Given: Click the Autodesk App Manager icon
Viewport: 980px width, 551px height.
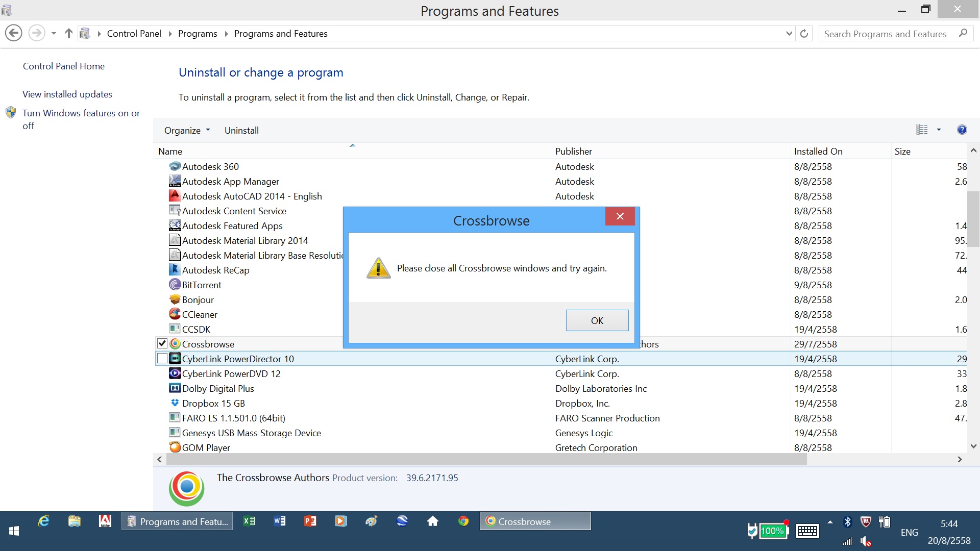Looking at the screenshot, I should (x=175, y=181).
